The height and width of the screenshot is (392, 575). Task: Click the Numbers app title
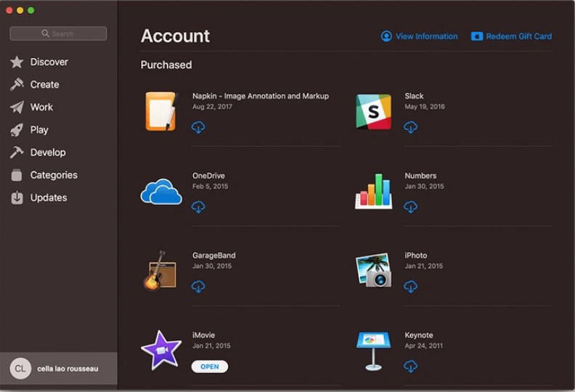coord(420,176)
